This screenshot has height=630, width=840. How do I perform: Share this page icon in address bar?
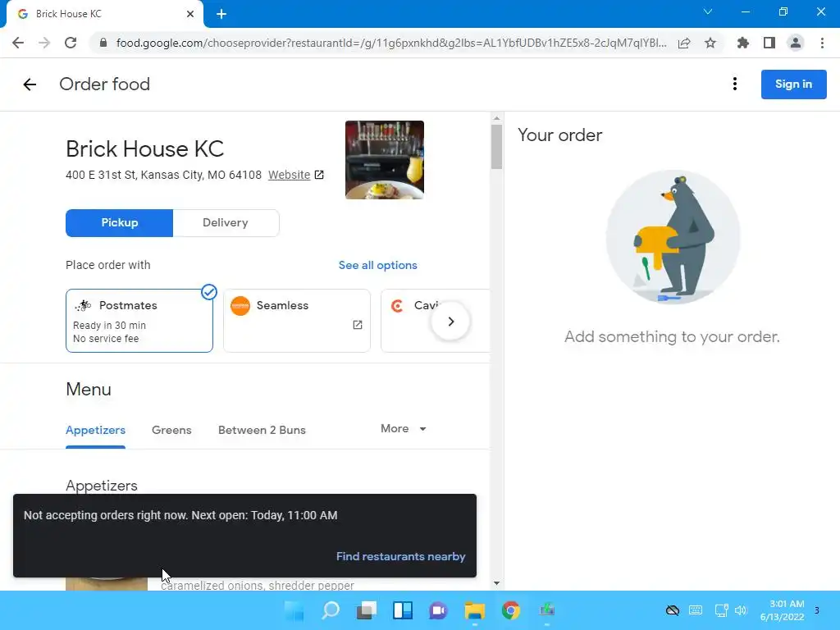click(684, 43)
